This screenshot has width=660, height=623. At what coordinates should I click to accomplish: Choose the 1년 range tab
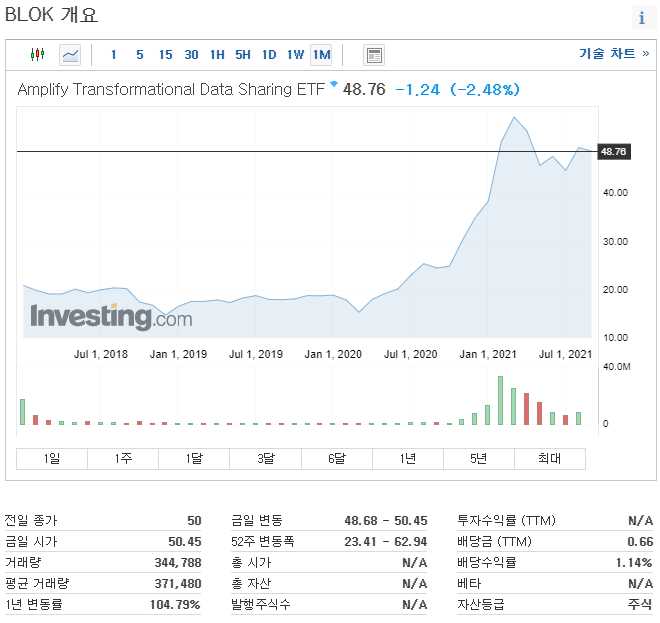[408, 458]
